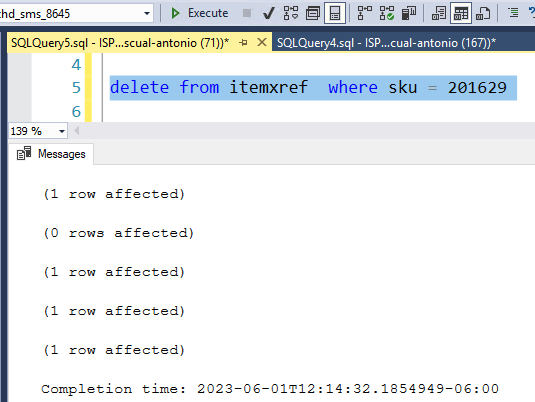Click the horizontal scrollbar left arrow
Screen dimensions: 535x402
(77, 131)
